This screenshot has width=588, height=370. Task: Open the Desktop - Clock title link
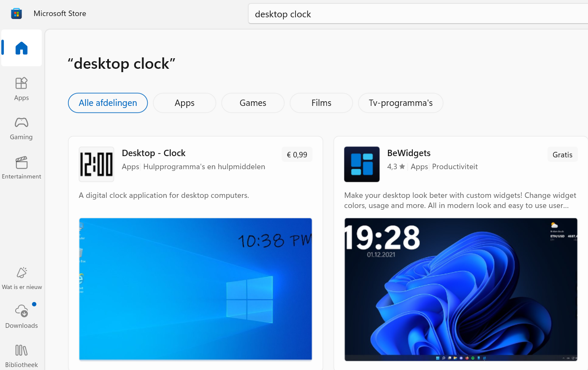(154, 153)
